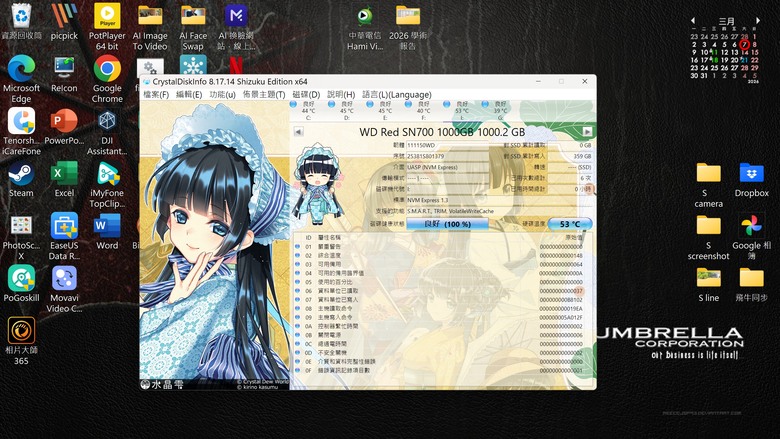This screenshot has height=439, width=780.
Task: Launch PoGoskill from the desktop
Action: tap(21, 284)
